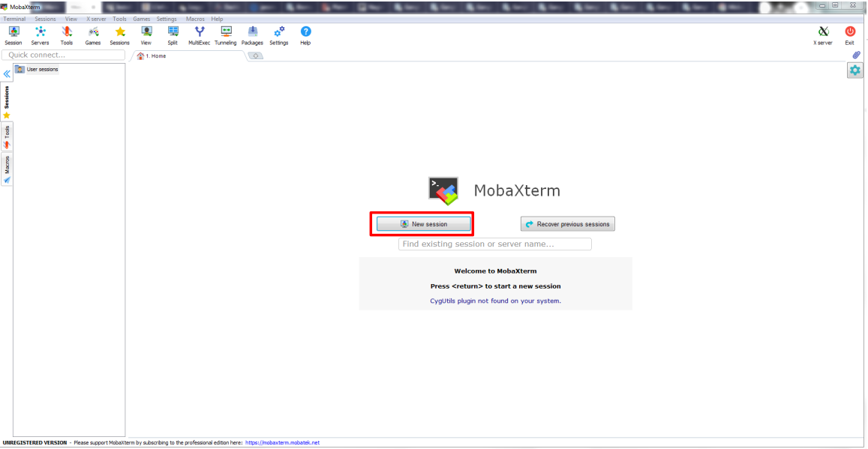Screen dimensions: 868x449
Task: Open the Tools toolbar icon
Action: [x=67, y=36]
